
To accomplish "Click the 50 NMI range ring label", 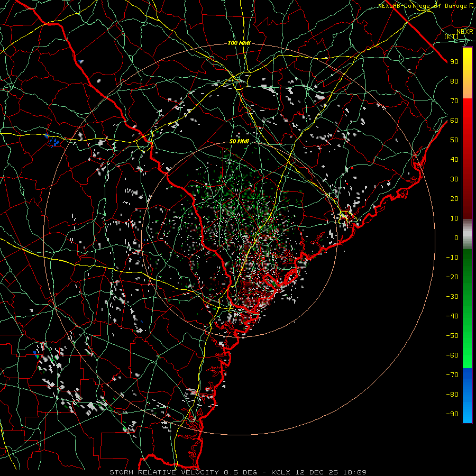I will (239, 141).
